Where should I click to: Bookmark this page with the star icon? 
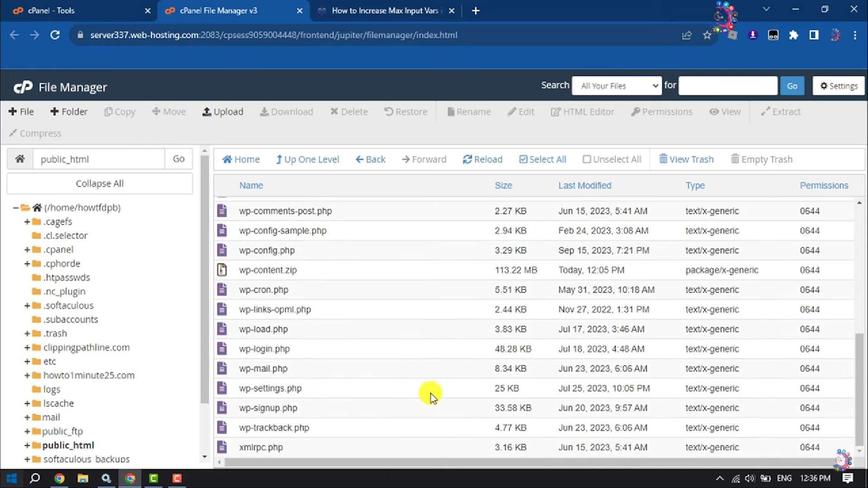click(707, 35)
